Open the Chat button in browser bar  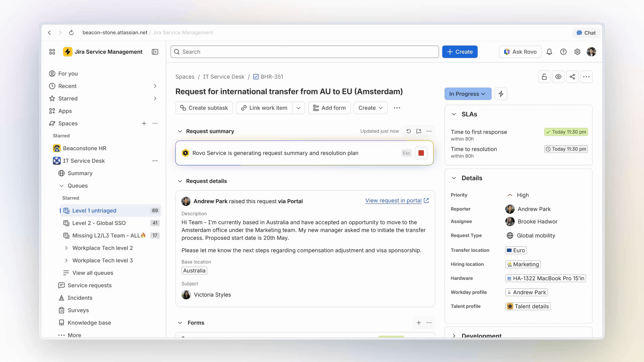586,33
